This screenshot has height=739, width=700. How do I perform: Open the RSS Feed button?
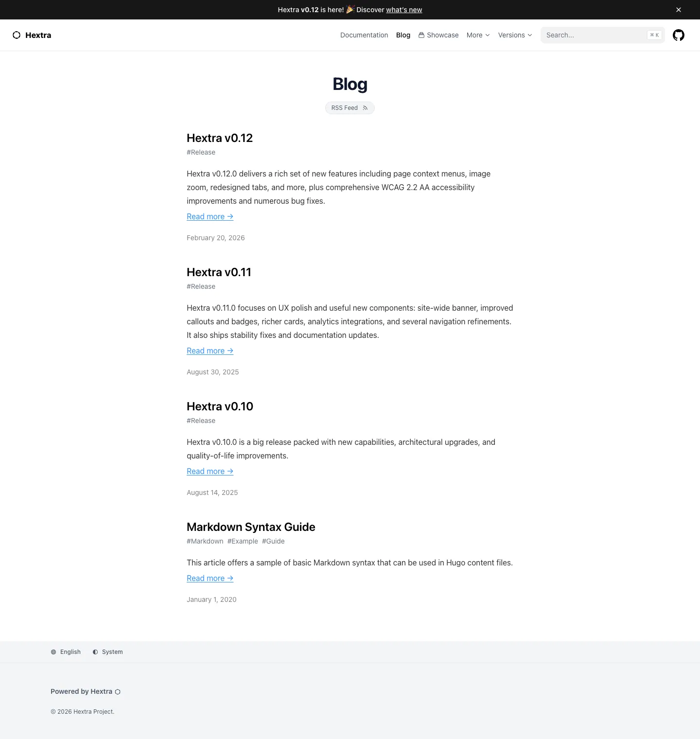click(x=350, y=108)
